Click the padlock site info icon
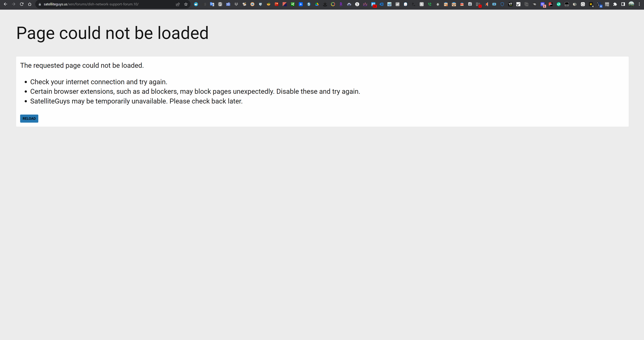The width and height of the screenshot is (644, 340). 40,4
